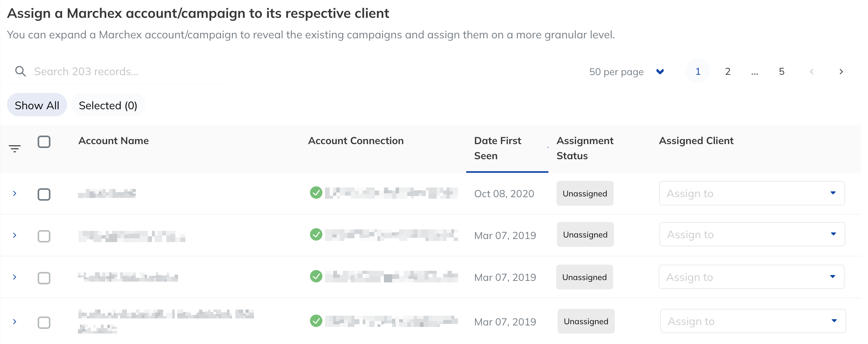Go to page 2

click(728, 72)
